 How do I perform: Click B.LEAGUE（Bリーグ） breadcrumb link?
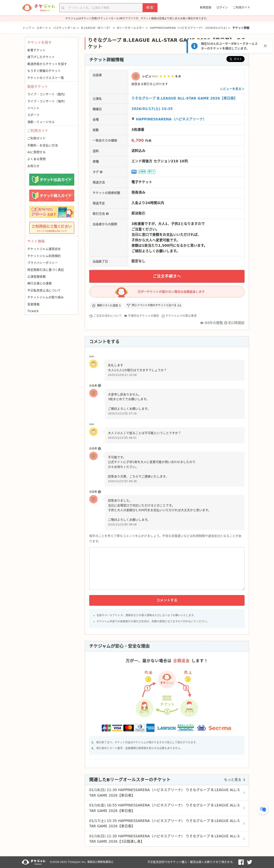96,28
